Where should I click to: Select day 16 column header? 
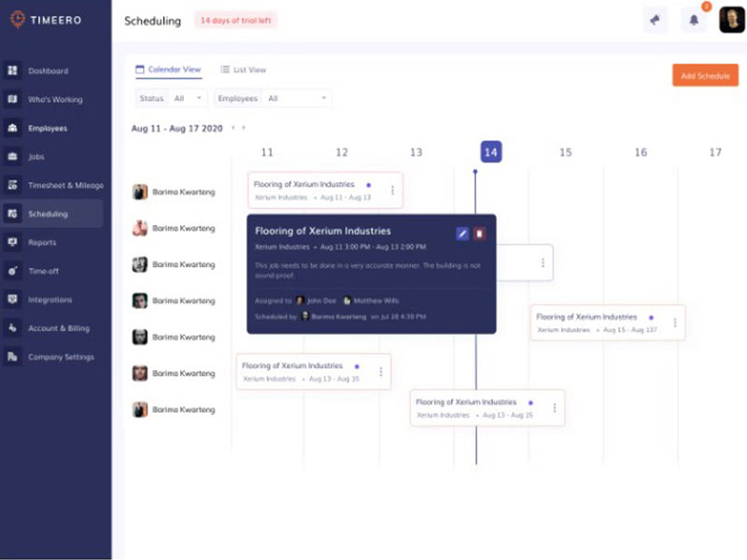pos(641,152)
